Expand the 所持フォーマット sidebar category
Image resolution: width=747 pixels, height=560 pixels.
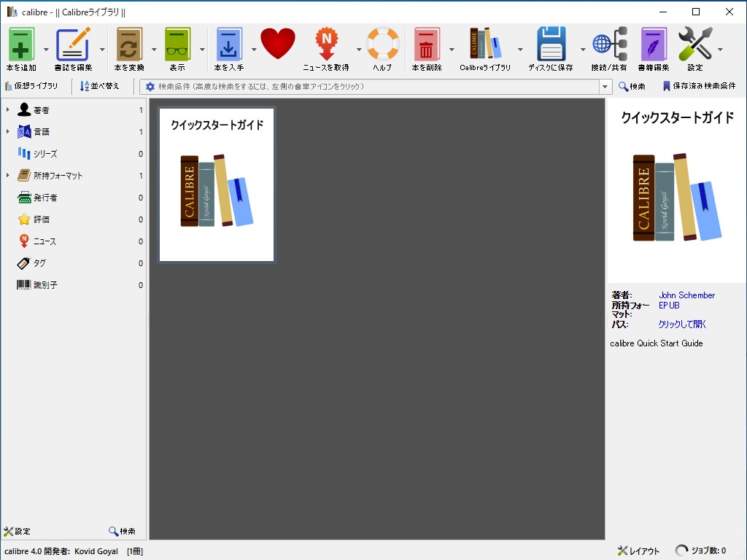[x=7, y=175]
